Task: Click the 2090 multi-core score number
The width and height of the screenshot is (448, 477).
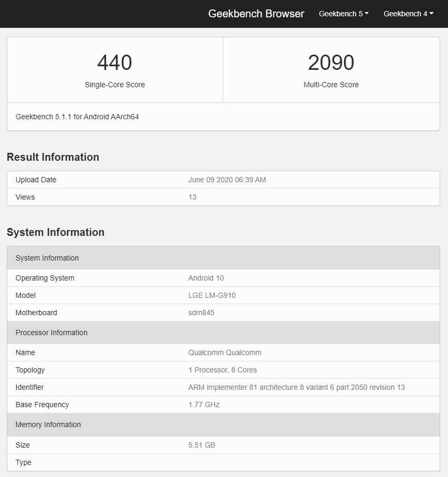Action: click(x=331, y=63)
